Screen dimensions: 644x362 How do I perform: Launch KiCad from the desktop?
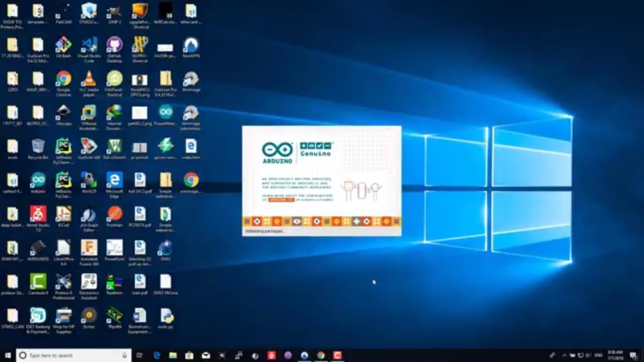[x=63, y=218]
